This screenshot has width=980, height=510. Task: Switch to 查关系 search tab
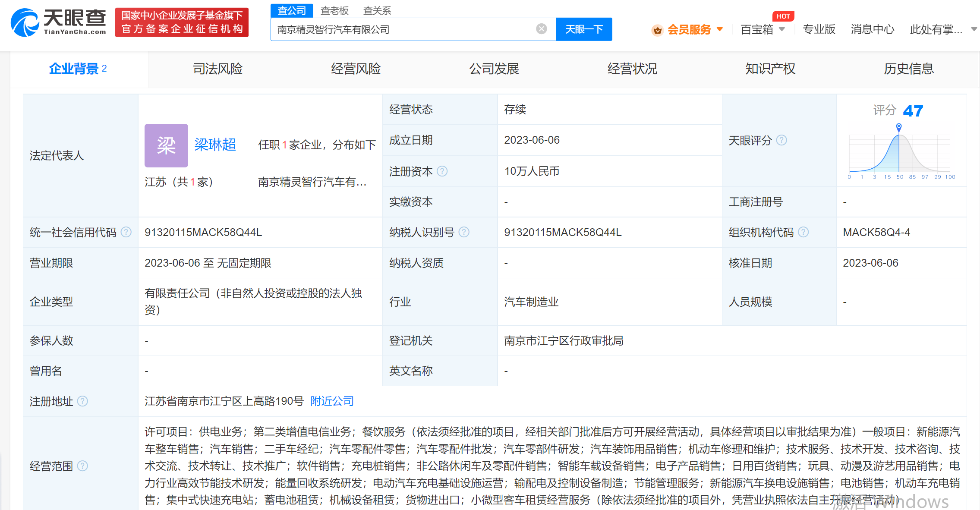377,10
